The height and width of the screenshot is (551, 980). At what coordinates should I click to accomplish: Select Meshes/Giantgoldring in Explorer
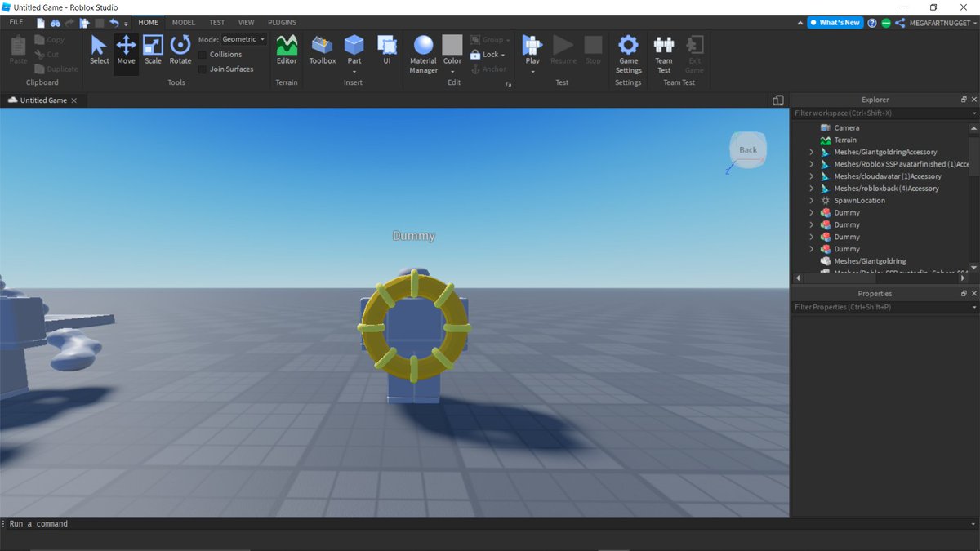point(870,261)
